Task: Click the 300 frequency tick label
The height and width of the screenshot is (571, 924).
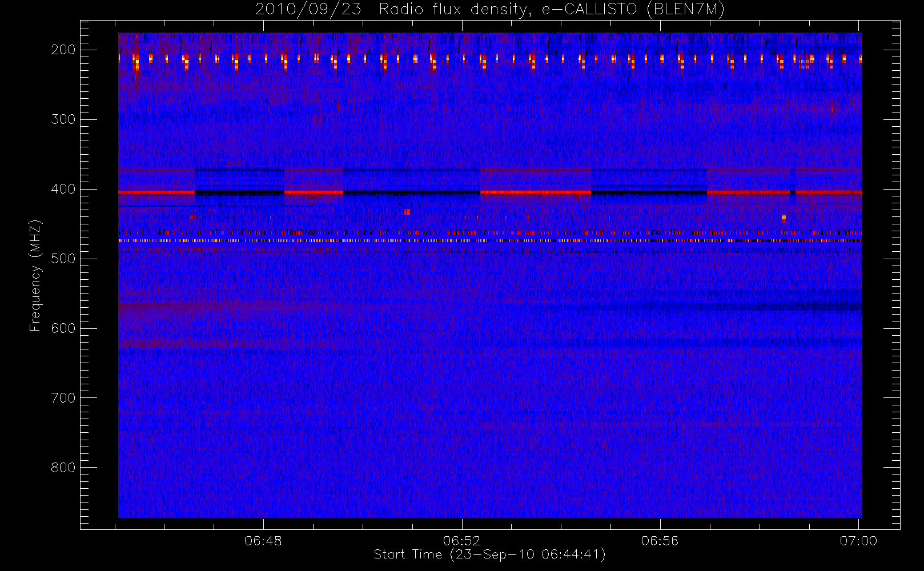Action: [63, 119]
